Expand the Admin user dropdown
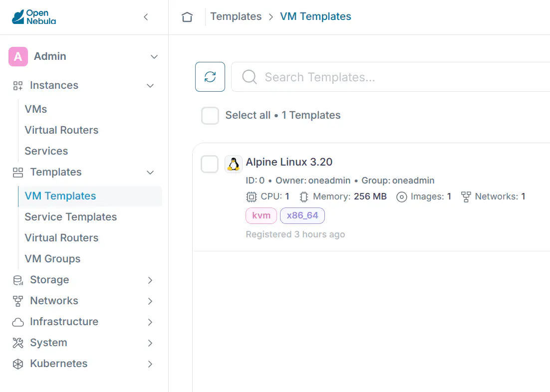The height and width of the screenshot is (392, 550). point(154,56)
